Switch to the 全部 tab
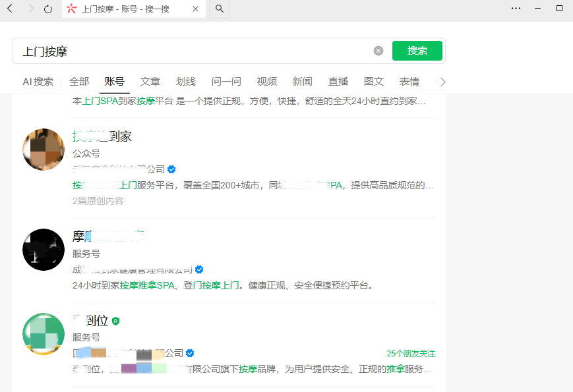This screenshot has width=573, height=392. (x=79, y=82)
